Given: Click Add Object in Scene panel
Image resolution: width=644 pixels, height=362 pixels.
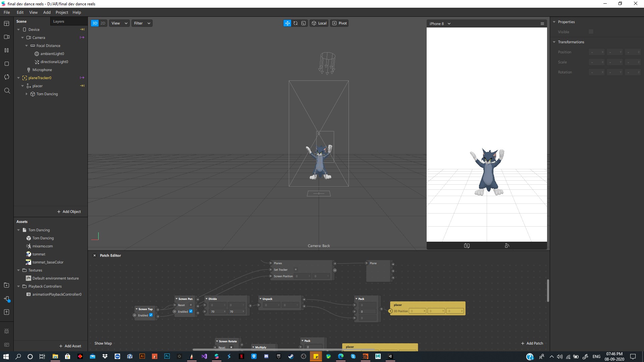Looking at the screenshot, I should coord(69,212).
